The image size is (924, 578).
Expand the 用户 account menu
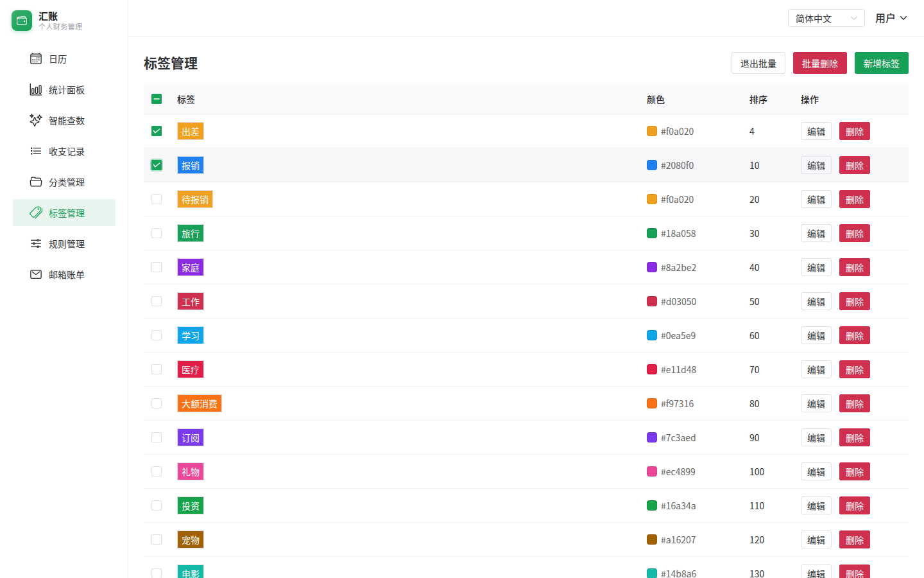tap(891, 18)
